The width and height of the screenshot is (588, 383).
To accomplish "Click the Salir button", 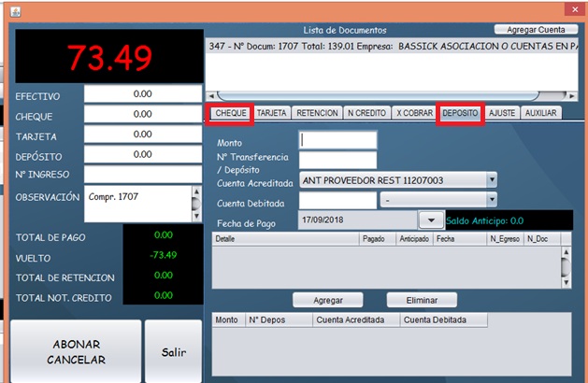I will click(172, 354).
